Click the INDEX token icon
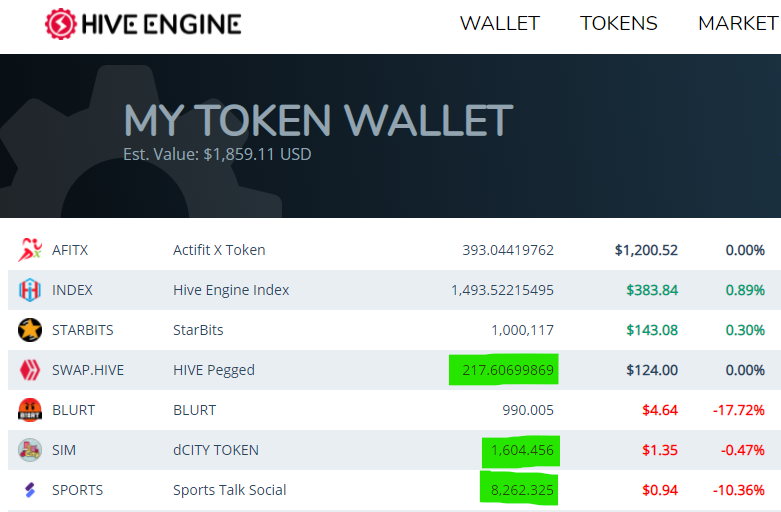 pyautogui.click(x=30, y=290)
